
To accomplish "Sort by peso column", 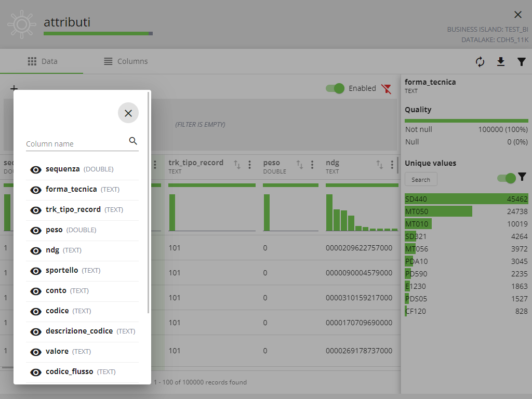I will [299, 165].
